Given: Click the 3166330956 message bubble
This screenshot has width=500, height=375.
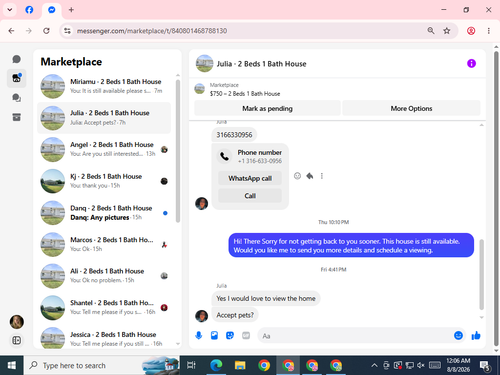Looking at the screenshot, I should click(234, 135).
